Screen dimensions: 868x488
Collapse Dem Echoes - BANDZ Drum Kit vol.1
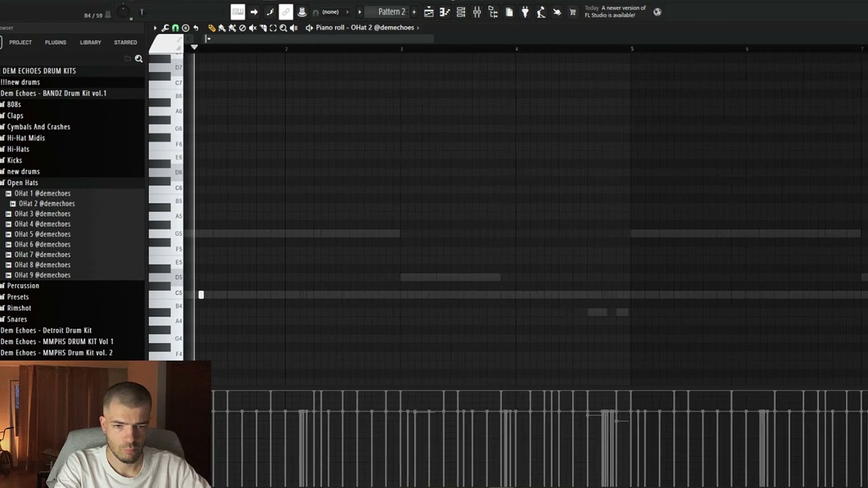(54, 93)
